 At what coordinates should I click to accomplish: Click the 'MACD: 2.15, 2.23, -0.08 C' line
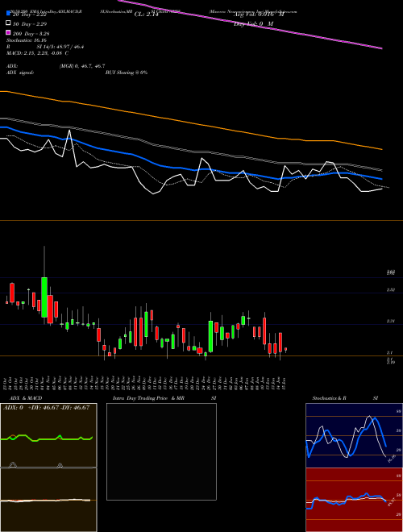(38, 53)
